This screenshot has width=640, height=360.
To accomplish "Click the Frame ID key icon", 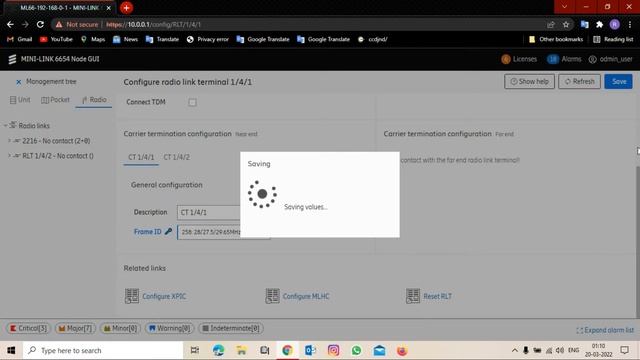I will (x=168, y=231).
